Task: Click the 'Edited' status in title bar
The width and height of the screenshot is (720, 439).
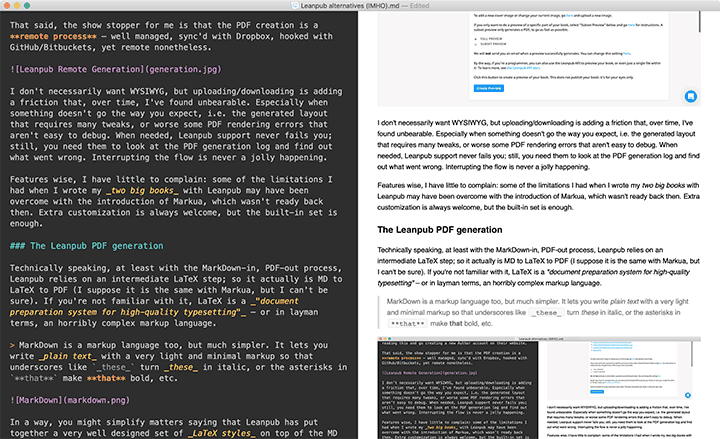Action: pos(419,6)
